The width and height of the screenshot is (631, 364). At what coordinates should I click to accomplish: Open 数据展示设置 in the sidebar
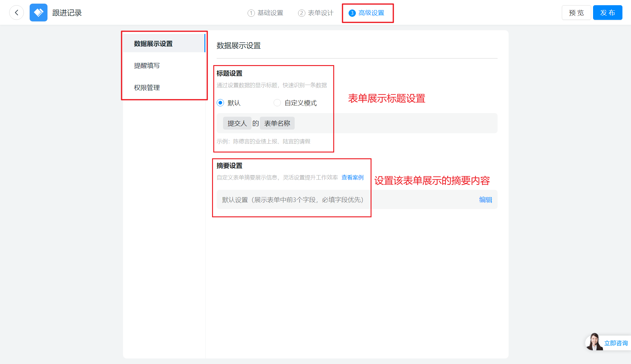pos(153,44)
